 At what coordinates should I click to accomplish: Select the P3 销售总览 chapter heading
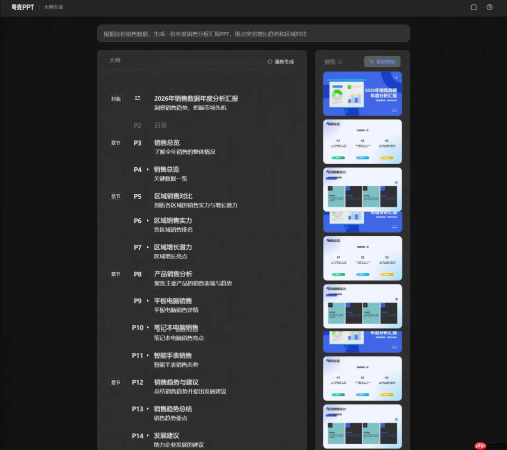167,143
